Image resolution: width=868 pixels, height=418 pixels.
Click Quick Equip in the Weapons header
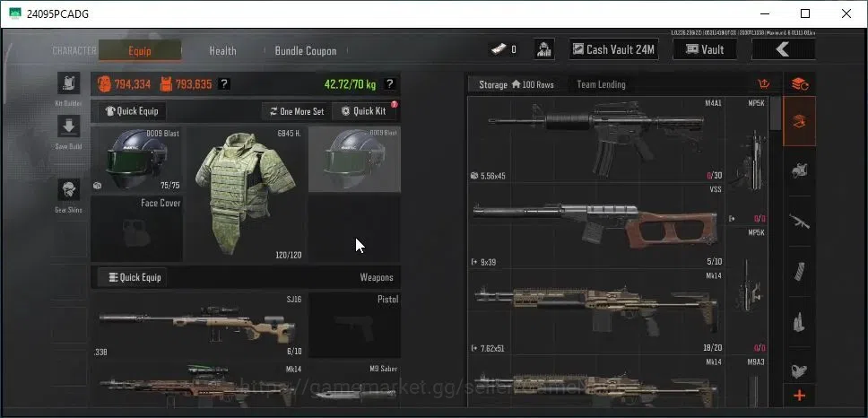pos(133,277)
